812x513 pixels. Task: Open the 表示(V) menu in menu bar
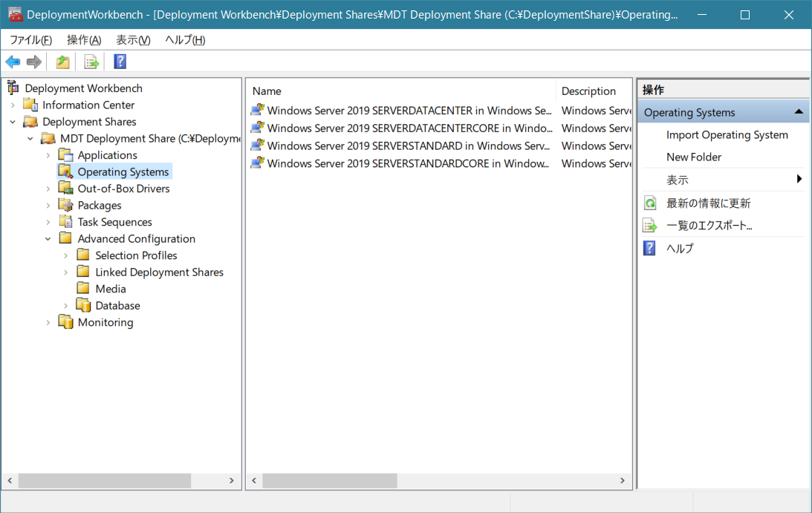pos(133,40)
